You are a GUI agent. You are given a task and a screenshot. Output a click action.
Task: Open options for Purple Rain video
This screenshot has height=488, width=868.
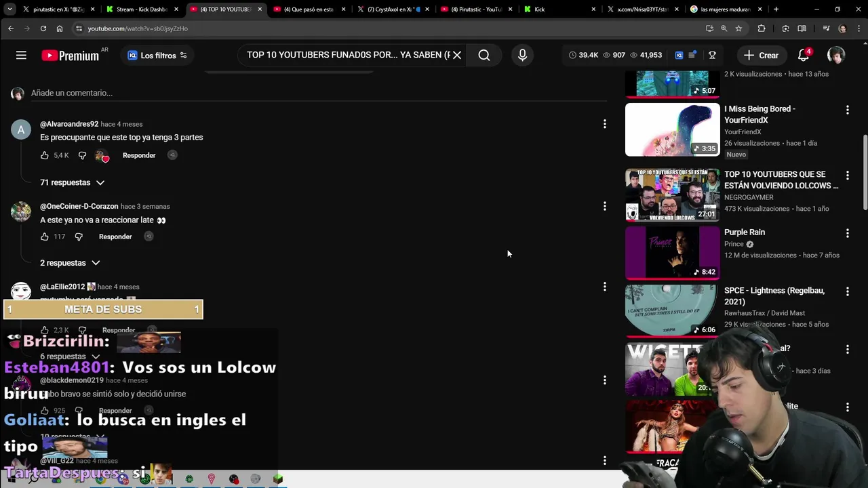click(x=848, y=232)
